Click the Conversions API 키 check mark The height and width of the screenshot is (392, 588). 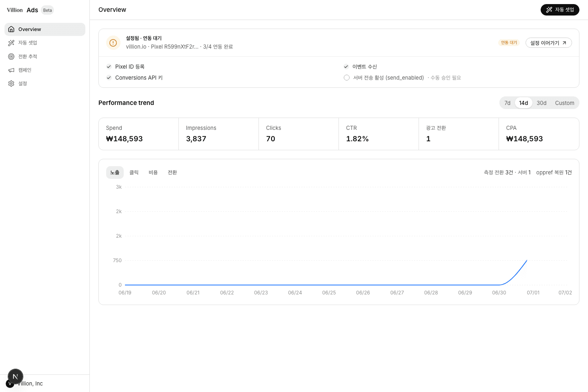109,78
